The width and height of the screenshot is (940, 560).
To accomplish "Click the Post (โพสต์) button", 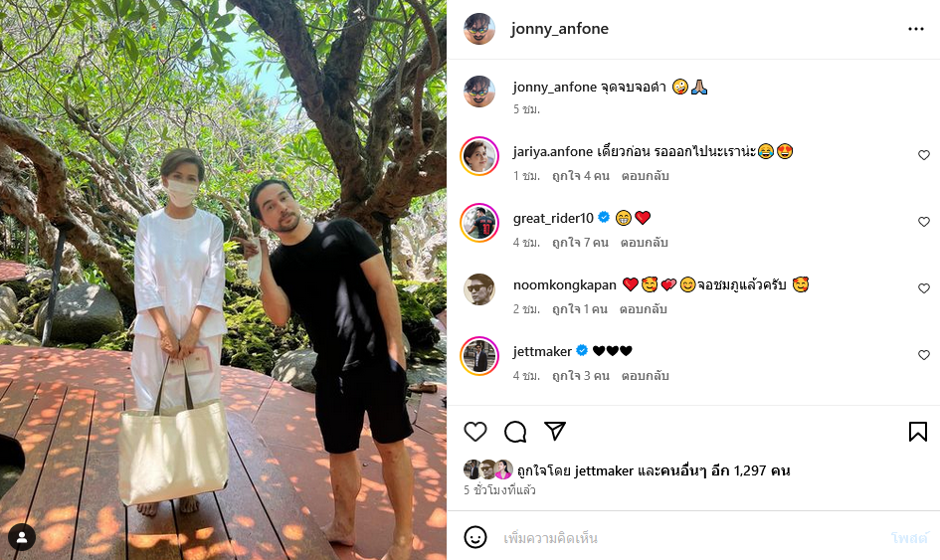I will pyautogui.click(x=909, y=538).
